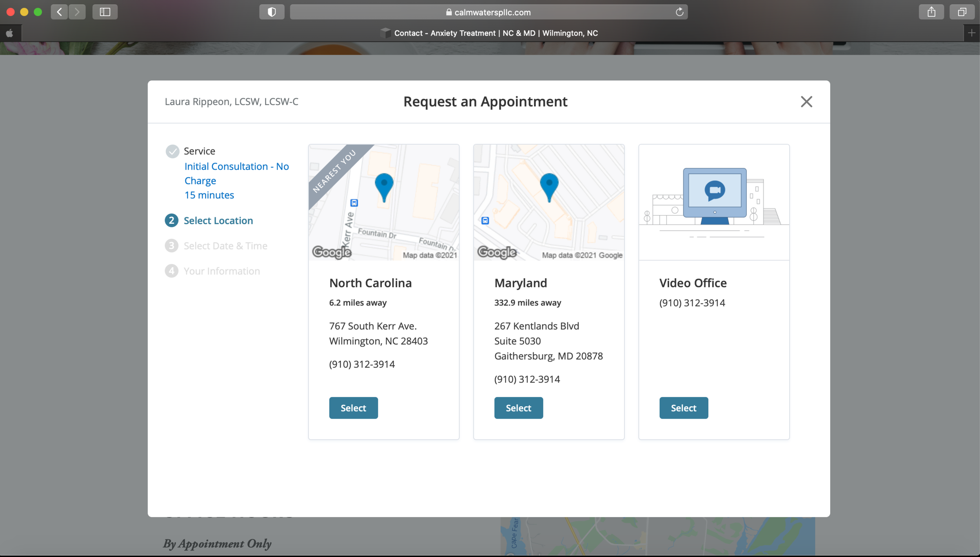
Task: Show tab overview icon
Action: (962, 12)
